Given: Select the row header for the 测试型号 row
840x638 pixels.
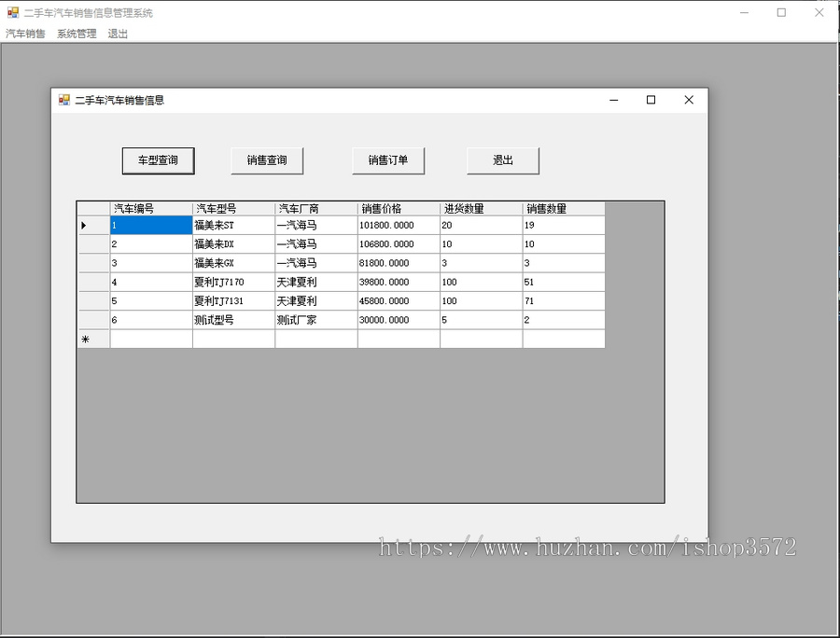Looking at the screenshot, I should (x=93, y=320).
